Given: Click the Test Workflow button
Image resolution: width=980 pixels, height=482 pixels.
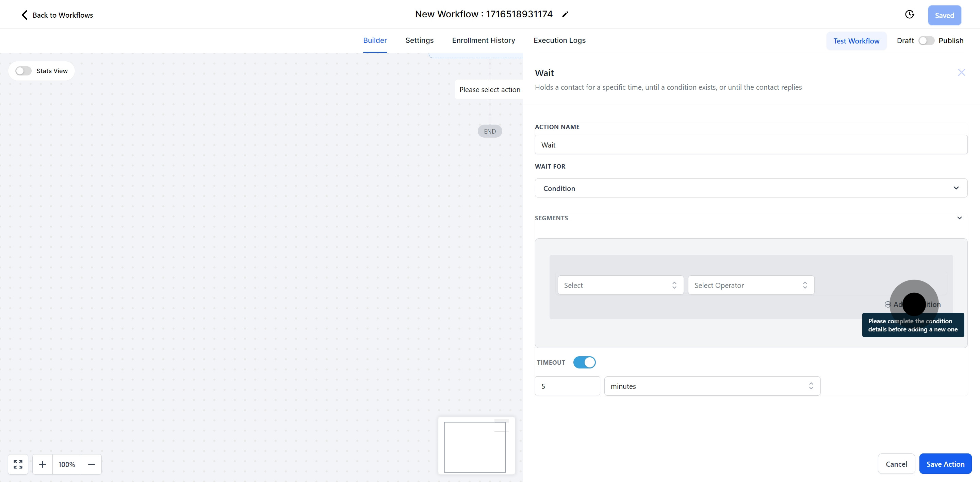Looking at the screenshot, I should click(x=856, y=41).
